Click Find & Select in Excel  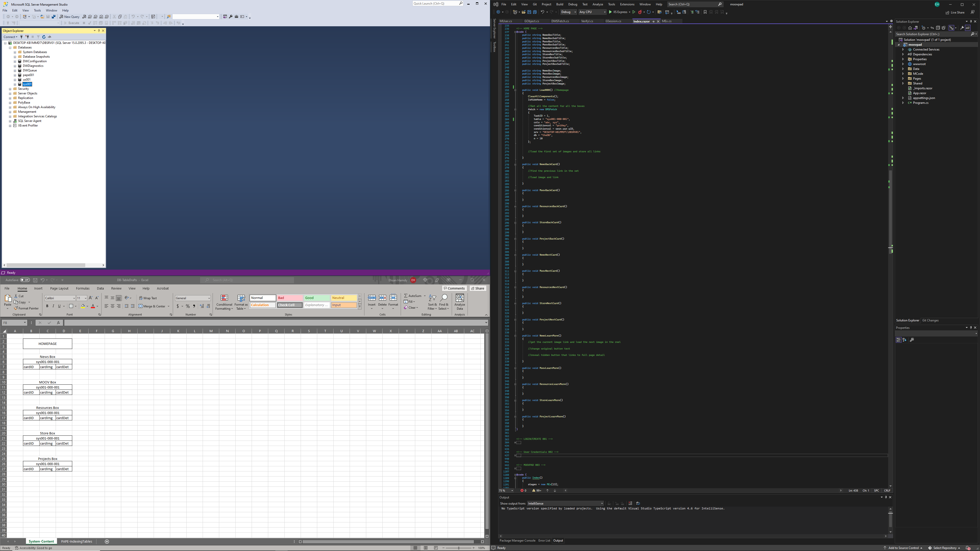coord(444,302)
